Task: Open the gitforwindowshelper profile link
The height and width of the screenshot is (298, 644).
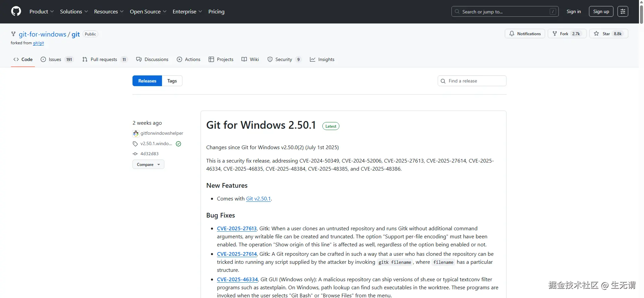Action: (x=162, y=133)
